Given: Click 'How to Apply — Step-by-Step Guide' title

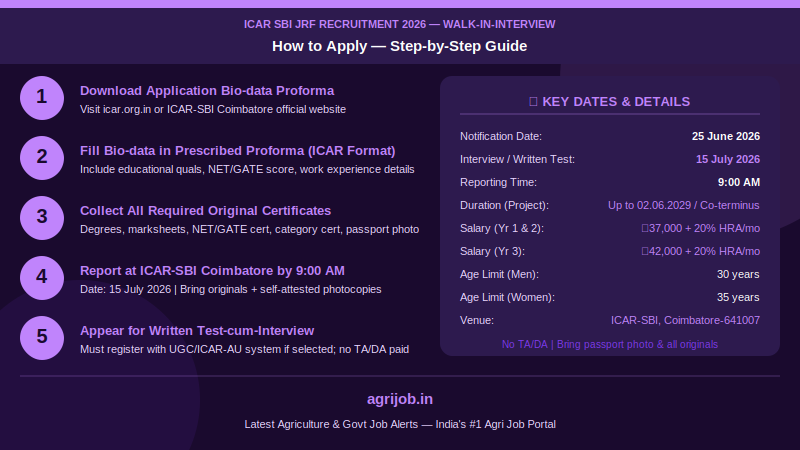Looking at the screenshot, I should click(x=399, y=46).
